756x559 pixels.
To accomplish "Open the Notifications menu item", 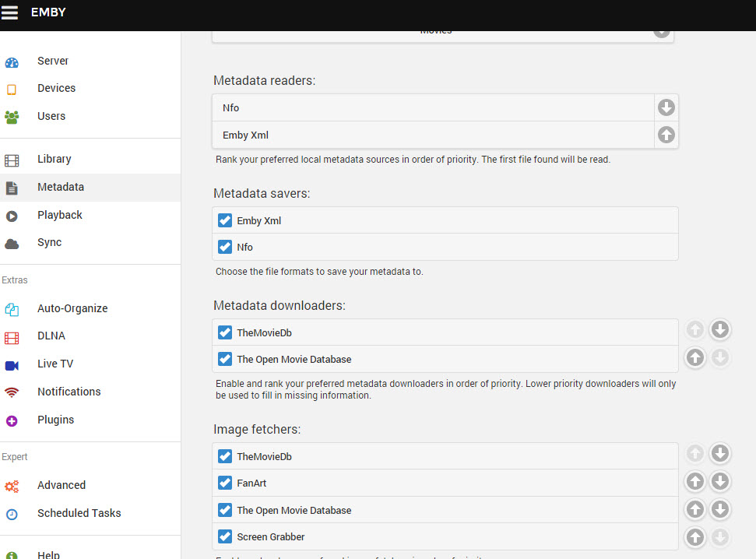I will [x=69, y=392].
